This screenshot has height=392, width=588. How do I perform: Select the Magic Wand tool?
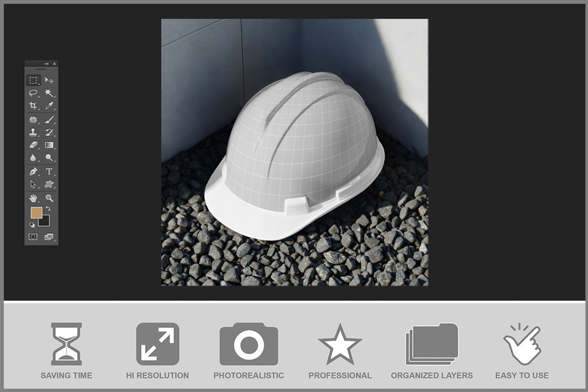[x=50, y=93]
